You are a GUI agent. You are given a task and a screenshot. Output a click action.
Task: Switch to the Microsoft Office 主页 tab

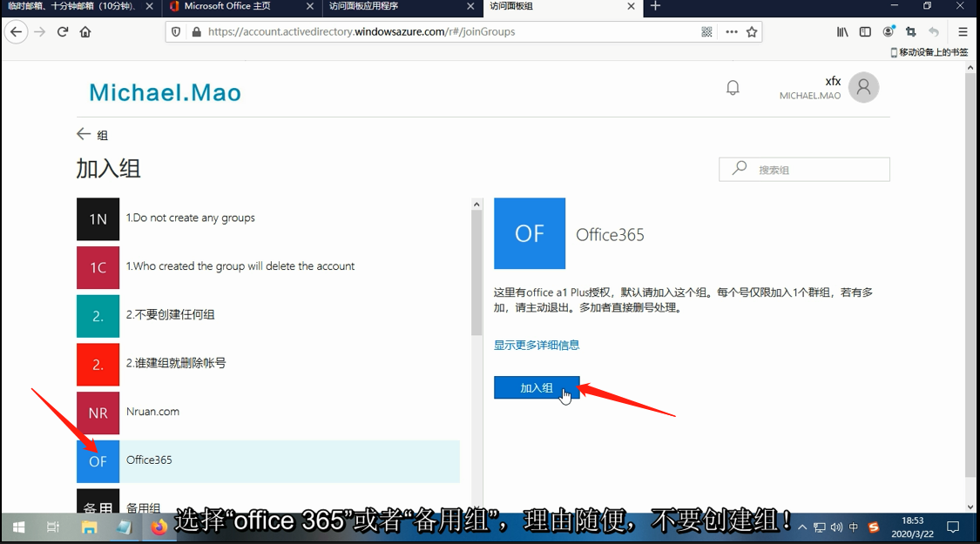[227, 6]
